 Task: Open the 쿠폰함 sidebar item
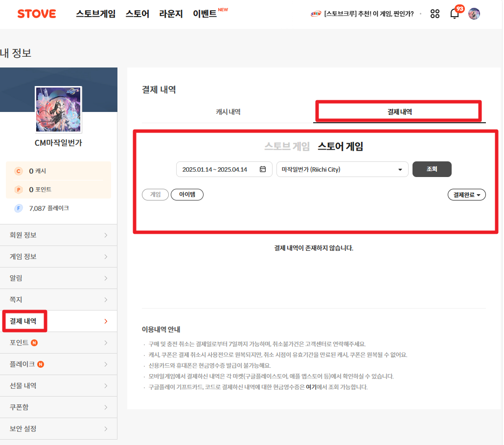pos(59,407)
